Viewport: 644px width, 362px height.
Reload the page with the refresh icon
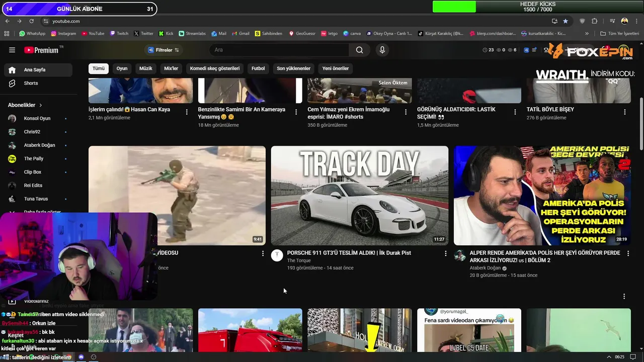tap(31, 21)
